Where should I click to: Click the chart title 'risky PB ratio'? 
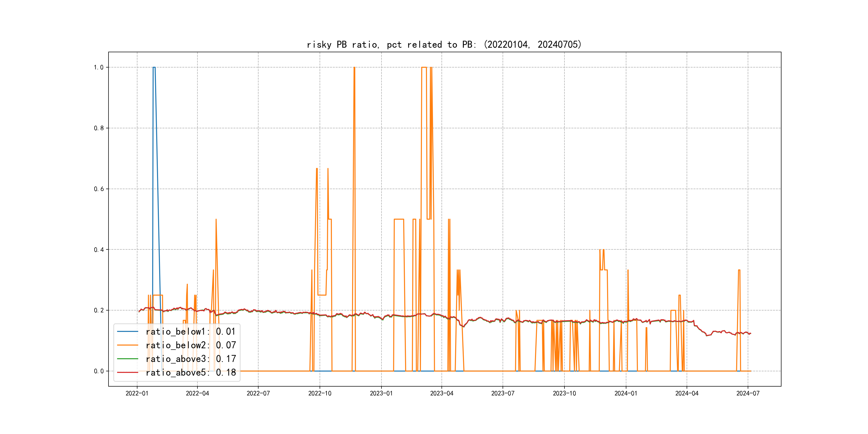click(444, 44)
